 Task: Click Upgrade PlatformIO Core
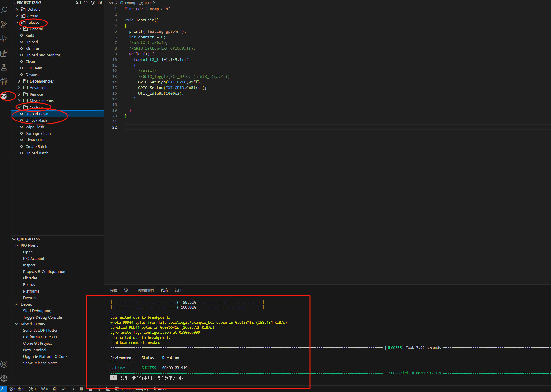tap(45, 357)
